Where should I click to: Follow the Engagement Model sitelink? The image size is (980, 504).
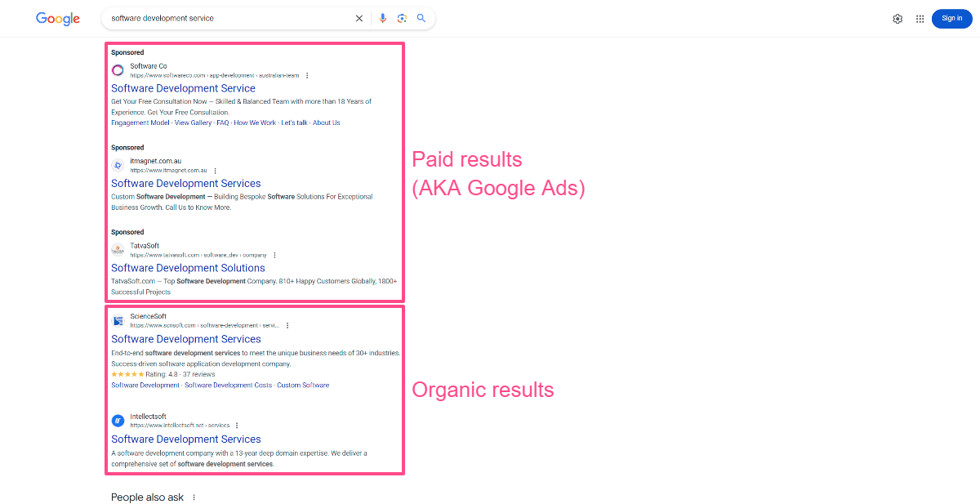coord(140,123)
